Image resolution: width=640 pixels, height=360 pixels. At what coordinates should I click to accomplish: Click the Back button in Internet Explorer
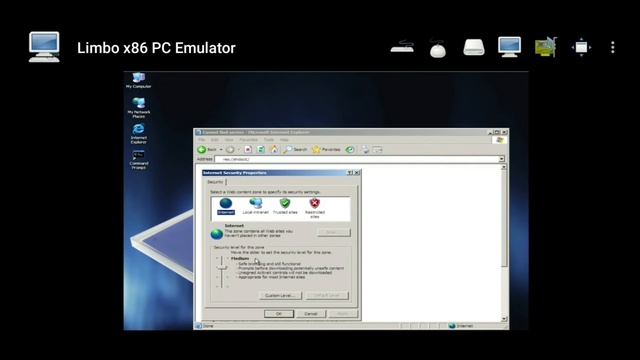point(207,149)
